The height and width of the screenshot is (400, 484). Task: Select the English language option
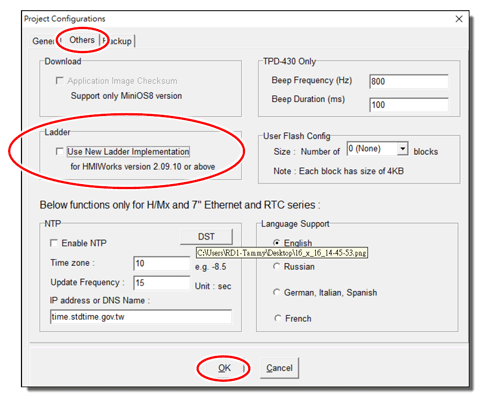[x=276, y=243]
